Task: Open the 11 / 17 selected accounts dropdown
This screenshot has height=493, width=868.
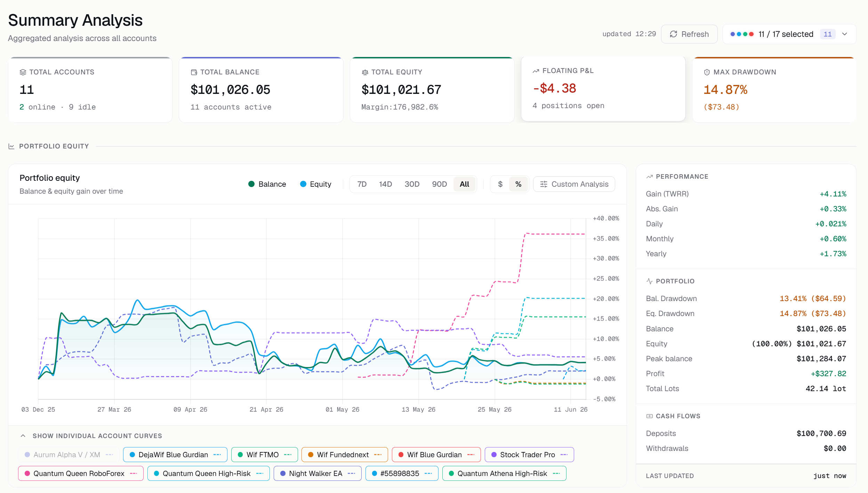Action: point(789,34)
